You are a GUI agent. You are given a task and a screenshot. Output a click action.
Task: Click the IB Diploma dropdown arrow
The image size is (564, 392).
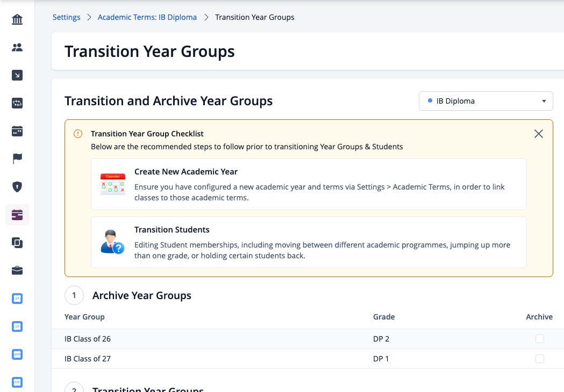544,101
